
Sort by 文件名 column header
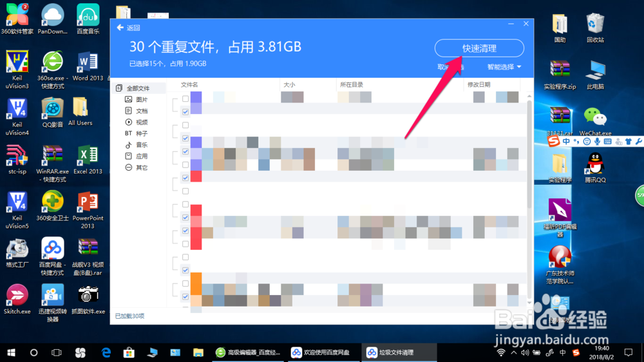pyautogui.click(x=189, y=84)
